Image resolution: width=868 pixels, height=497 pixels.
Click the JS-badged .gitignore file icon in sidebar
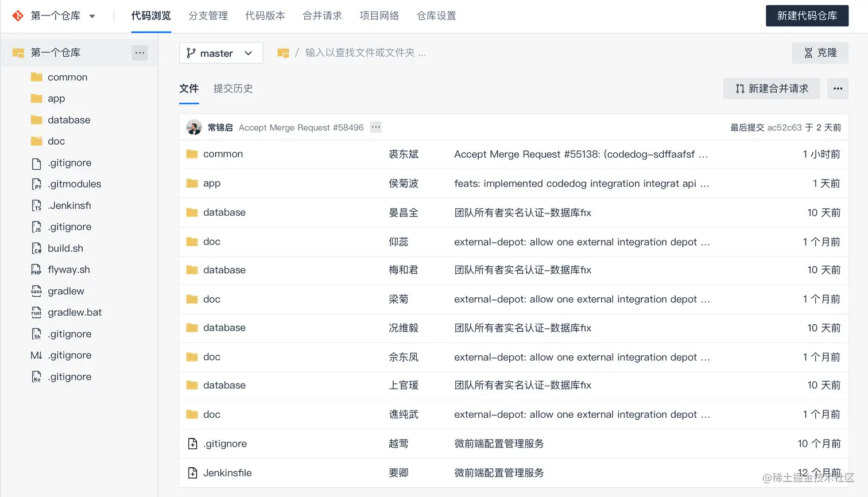point(36,227)
